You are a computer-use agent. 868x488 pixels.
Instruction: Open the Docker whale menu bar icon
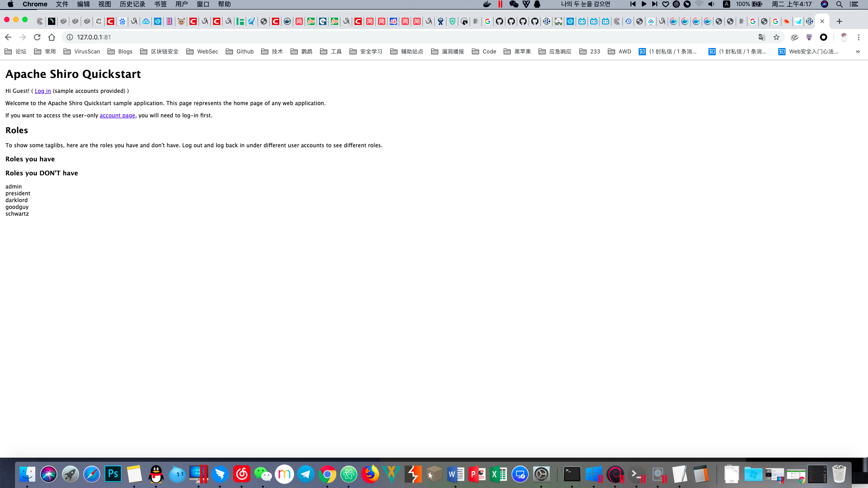[487, 4]
